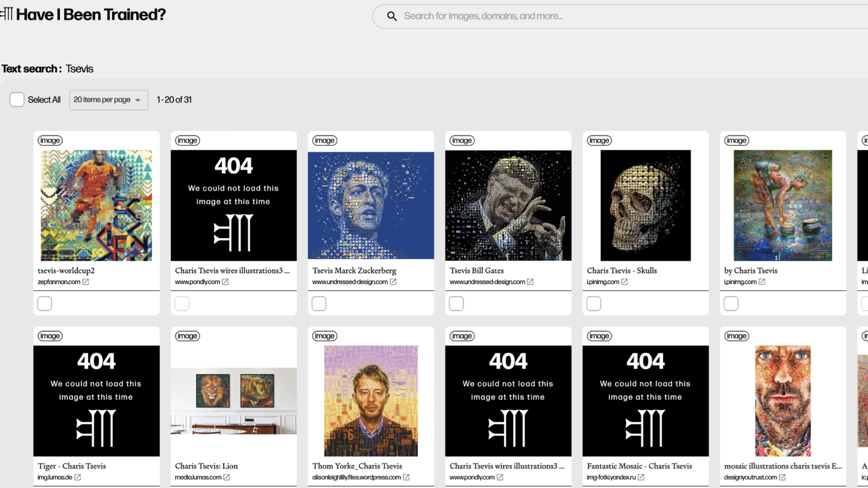Image resolution: width=868 pixels, height=488 pixels.
Task: Open external link icon beside img-fotki.yandex.ru
Action: pyautogui.click(x=641, y=478)
